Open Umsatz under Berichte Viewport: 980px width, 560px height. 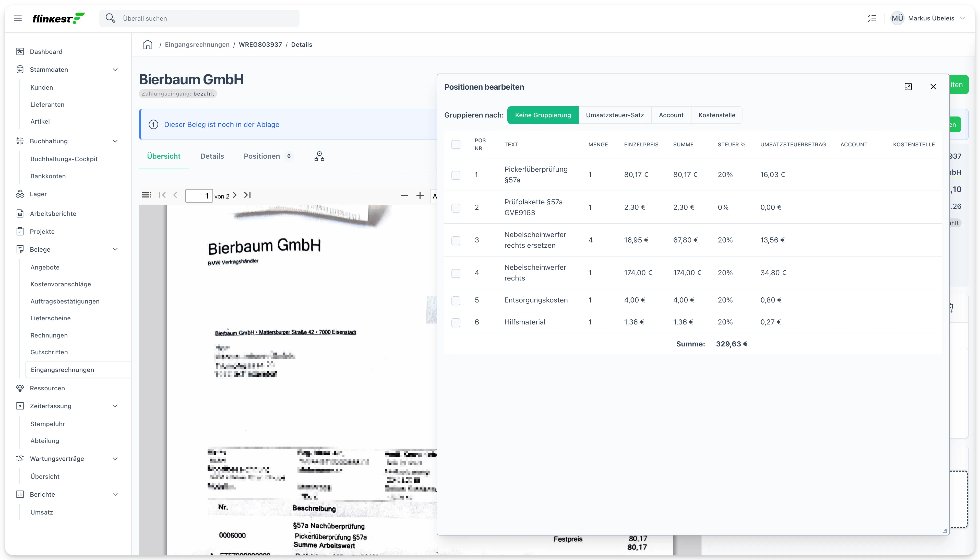[42, 512]
